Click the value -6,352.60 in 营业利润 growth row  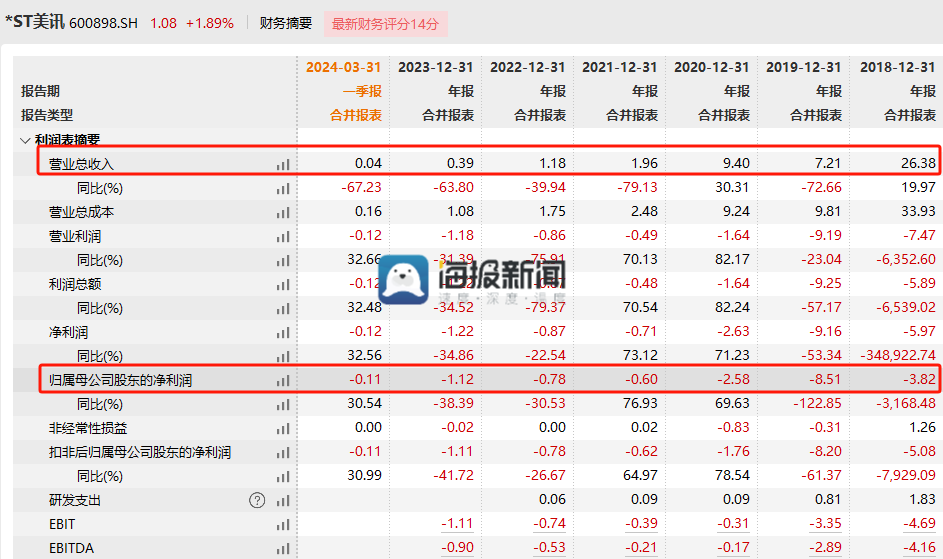(x=906, y=259)
